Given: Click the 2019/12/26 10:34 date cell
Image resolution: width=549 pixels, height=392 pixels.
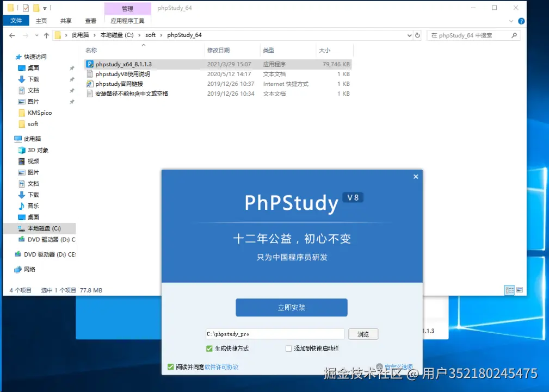Looking at the screenshot, I should point(231,94).
